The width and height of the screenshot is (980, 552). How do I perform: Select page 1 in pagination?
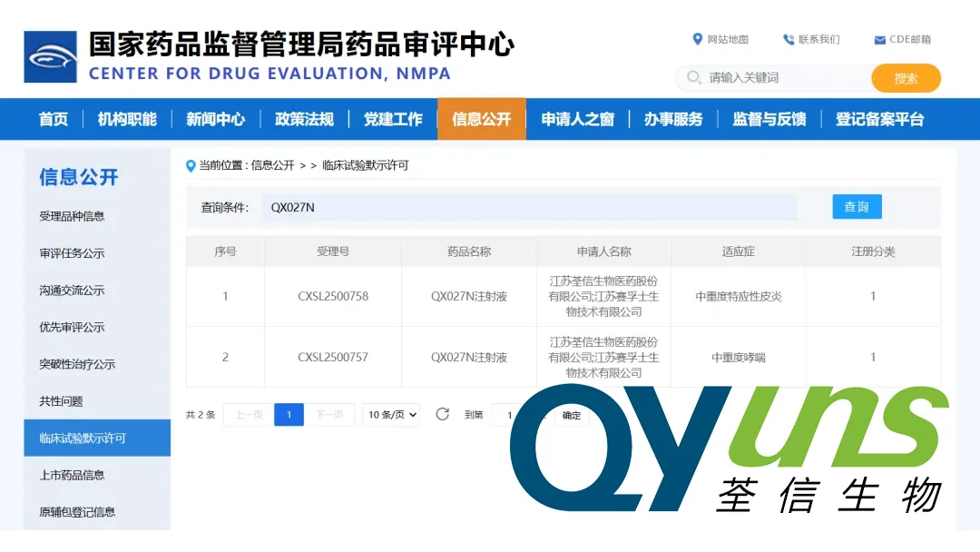pos(289,415)
